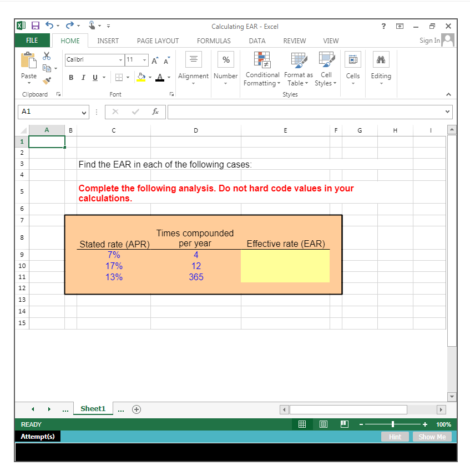Cut the selection with the Cut tool
Screen dimensions: 470x476
tap(47, 55)
